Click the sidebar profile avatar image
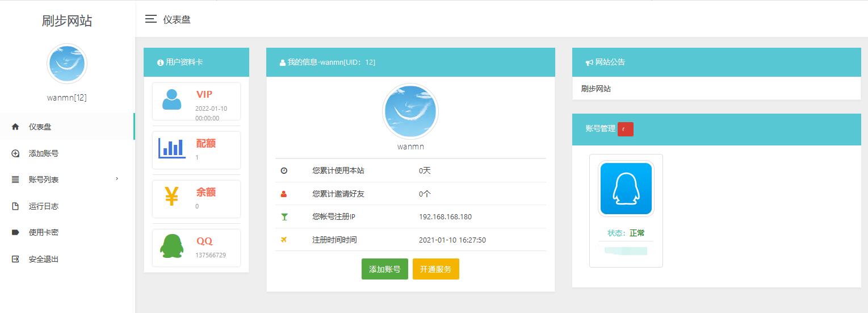This screenshot has height=313, width=868. 67,64
